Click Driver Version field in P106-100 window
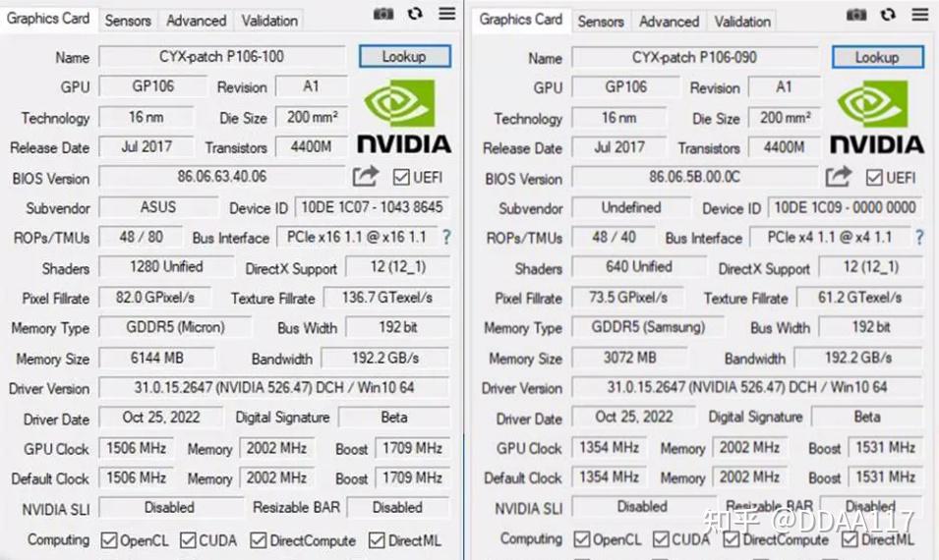Image resolution: width=939 pixels, height=560 pixels. (x=274, y=388)
